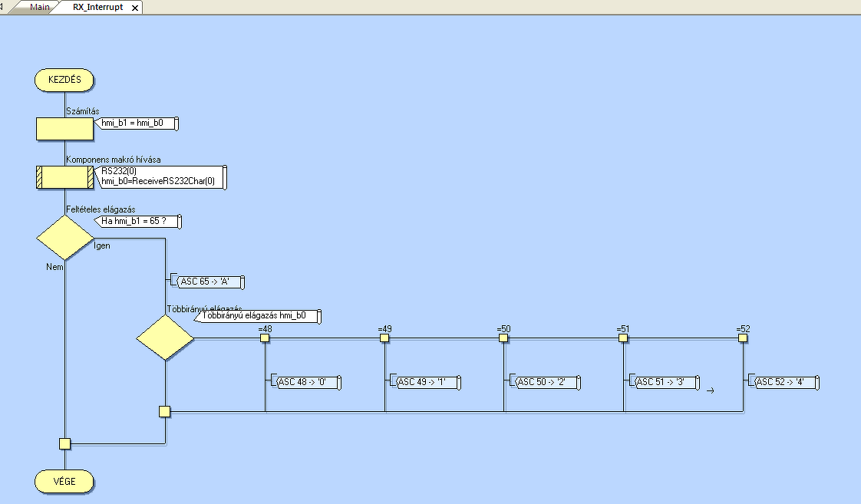Select the KEZDÉS start terminator
Image resolution: width=861 pixels, height=504 pixels.
click(64, 80)
